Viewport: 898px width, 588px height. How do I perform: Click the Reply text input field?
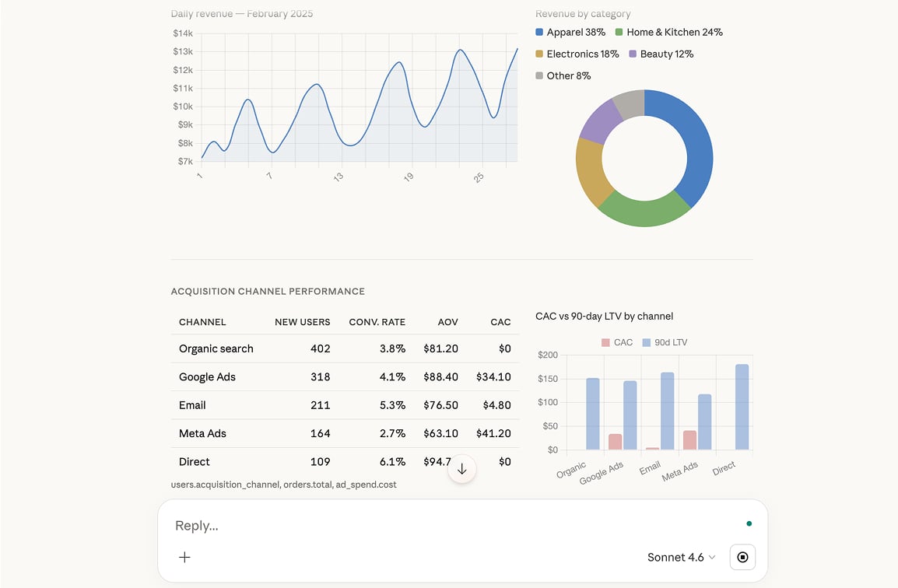(x=451, y=526)
